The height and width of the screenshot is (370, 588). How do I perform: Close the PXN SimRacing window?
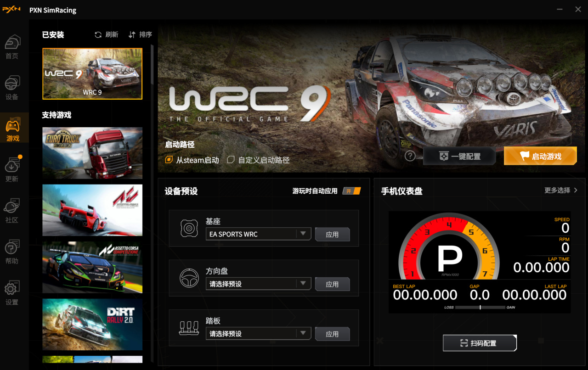pyautogui.click(x=578, y=9)
